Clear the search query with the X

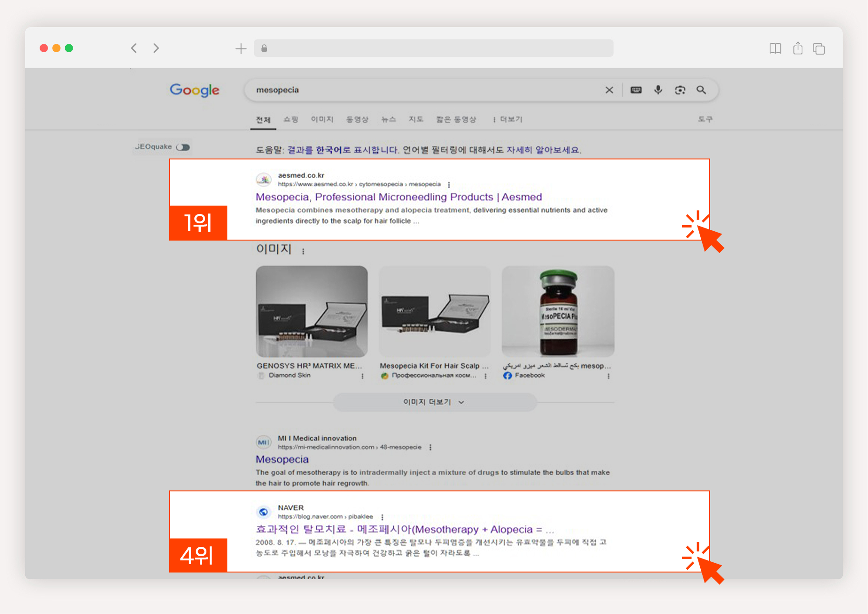[x=609, y=90]
